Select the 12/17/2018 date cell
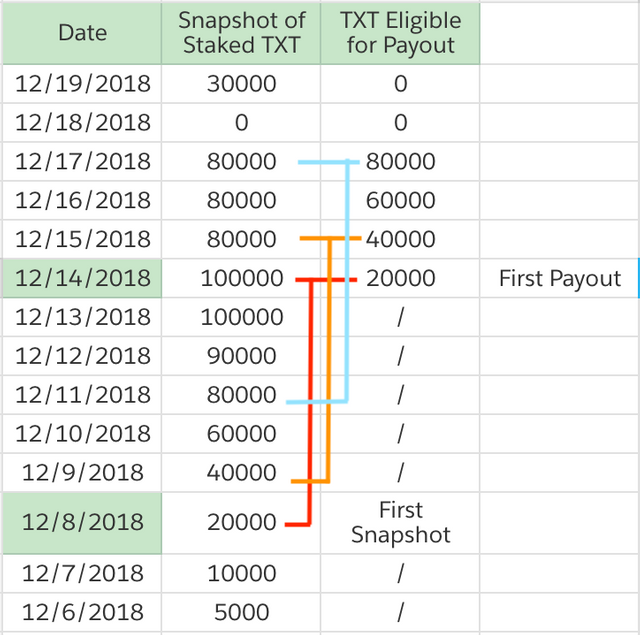Screen dimensions: 640x635 click(x=82, y=162)
